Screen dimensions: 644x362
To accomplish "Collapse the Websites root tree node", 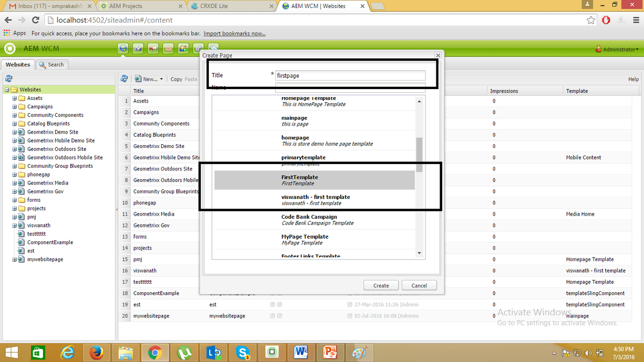I will click(6, 90).
